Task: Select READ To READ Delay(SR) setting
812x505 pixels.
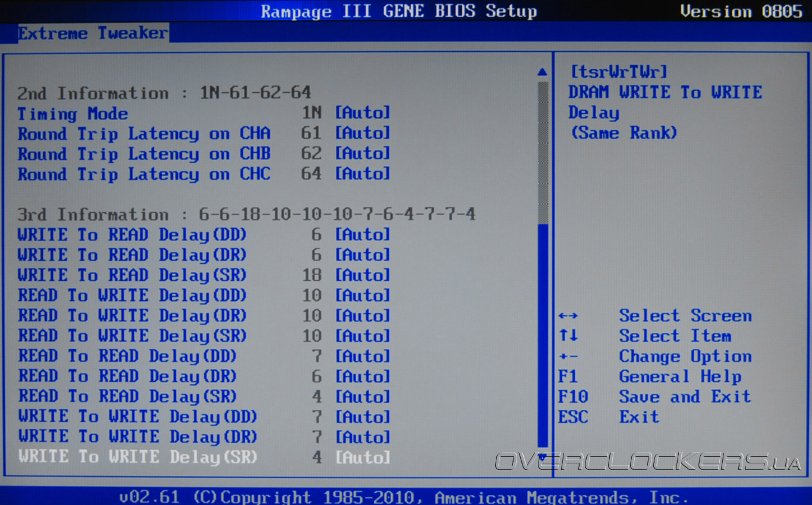Action: tap(204, 396)
